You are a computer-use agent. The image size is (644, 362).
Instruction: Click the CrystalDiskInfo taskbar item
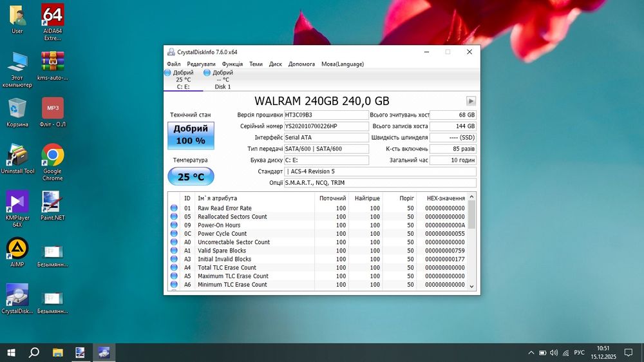click(x=104, y=352)
